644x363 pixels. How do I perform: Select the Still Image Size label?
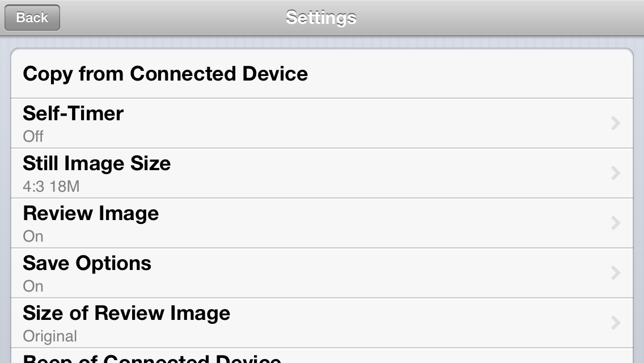tap(96, 163)
